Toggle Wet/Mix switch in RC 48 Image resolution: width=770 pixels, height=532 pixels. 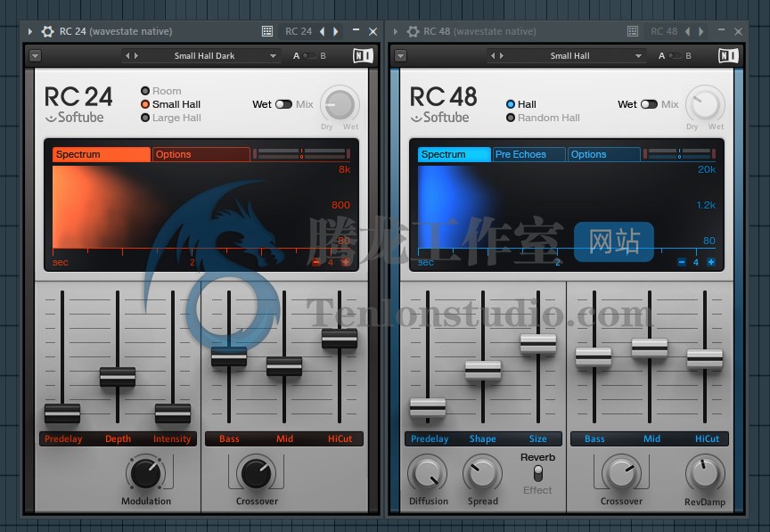point(649,104)
